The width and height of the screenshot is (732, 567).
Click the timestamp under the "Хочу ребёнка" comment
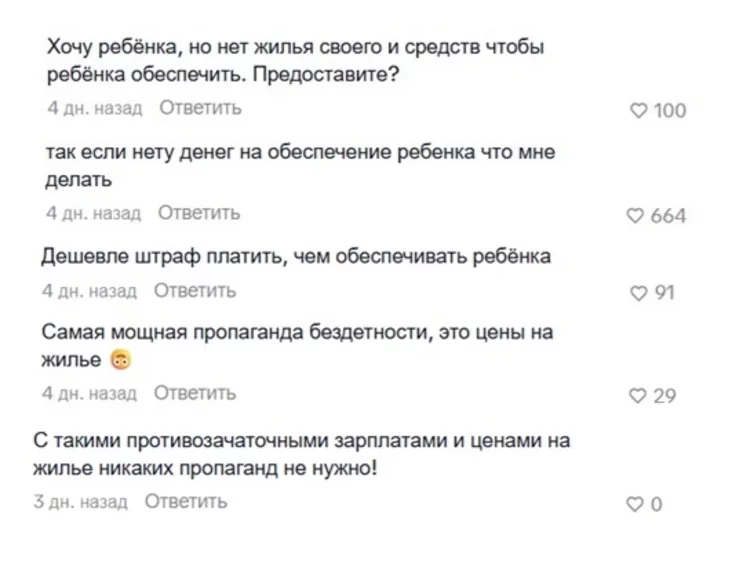(95, 107)
